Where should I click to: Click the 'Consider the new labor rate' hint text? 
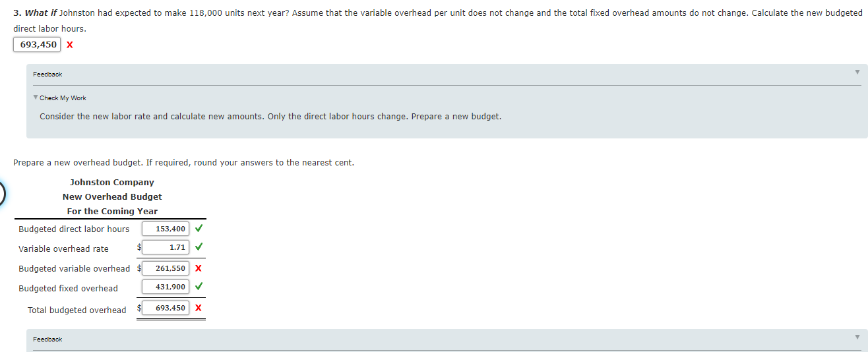click(x=270, y=117)
